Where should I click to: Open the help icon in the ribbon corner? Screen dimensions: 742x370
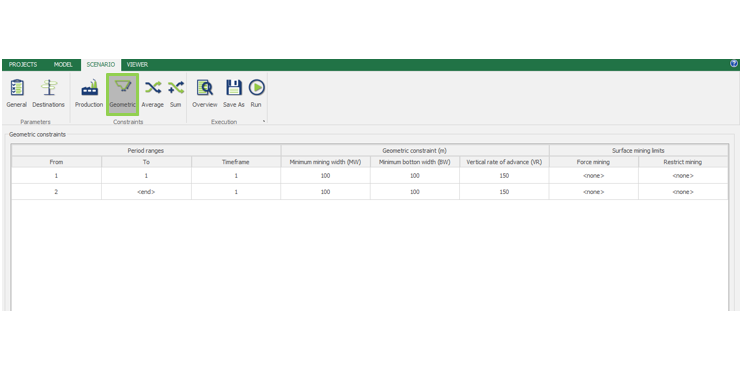[x=733, y=64]
